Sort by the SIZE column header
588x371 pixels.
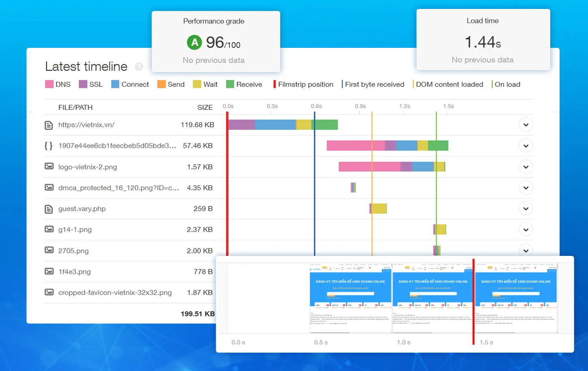[x=205, y=107]
